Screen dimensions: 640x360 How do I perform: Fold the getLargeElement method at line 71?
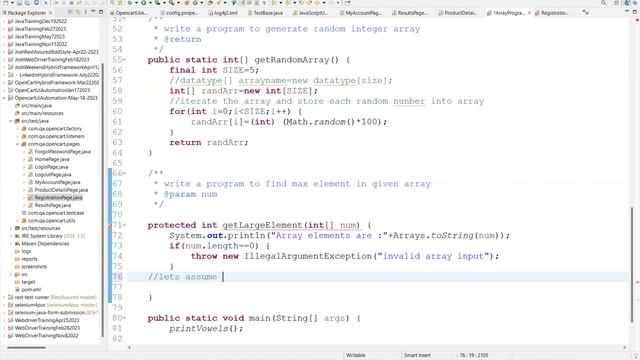pyautogui.click(x=124, y=225)
